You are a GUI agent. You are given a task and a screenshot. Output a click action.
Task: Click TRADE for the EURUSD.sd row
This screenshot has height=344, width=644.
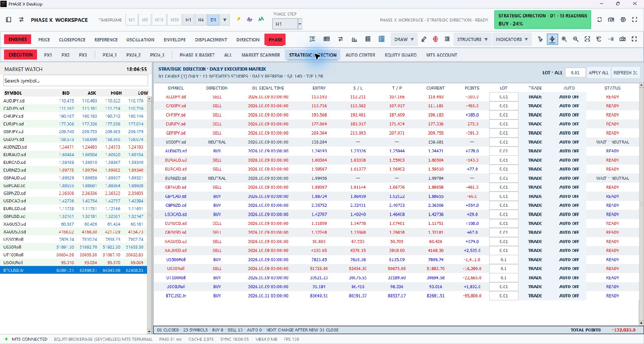pos(535,223)
